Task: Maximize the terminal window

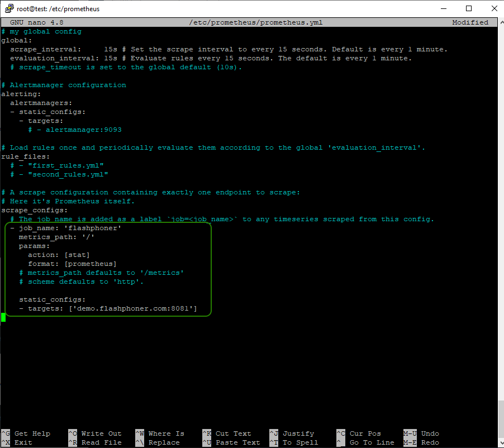Action: pos(469,9)
